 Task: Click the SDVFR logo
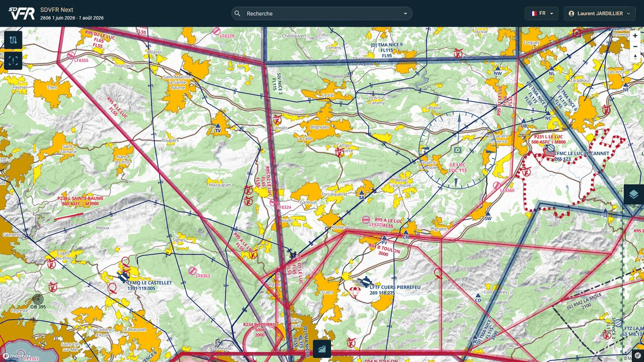click(x=22, y=13)
